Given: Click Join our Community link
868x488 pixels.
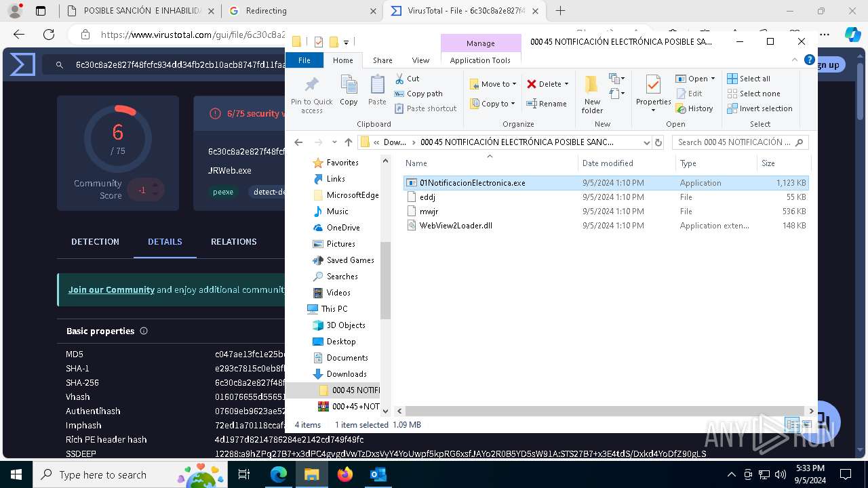Looking at the screenshot, I should [111, 289].
